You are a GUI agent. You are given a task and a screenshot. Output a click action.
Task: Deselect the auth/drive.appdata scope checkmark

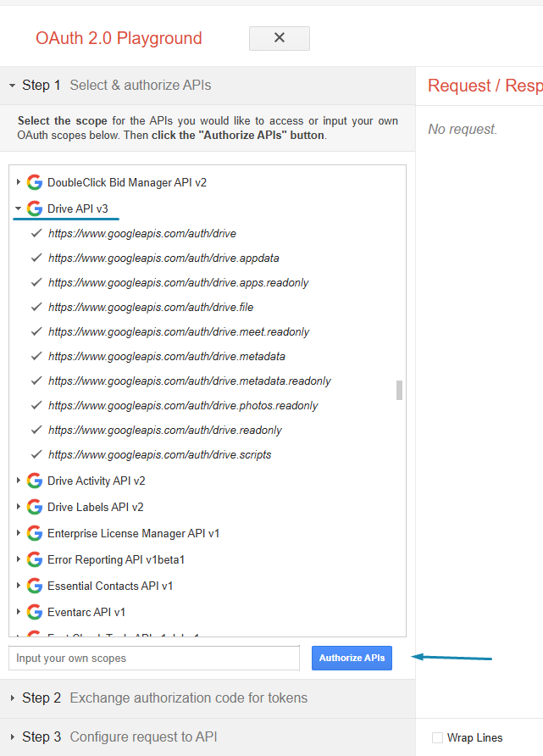pos(36,258)
